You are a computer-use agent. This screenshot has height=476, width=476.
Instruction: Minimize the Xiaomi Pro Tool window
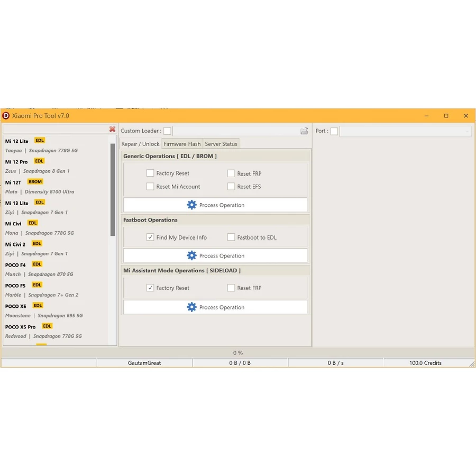pos(426,116)
